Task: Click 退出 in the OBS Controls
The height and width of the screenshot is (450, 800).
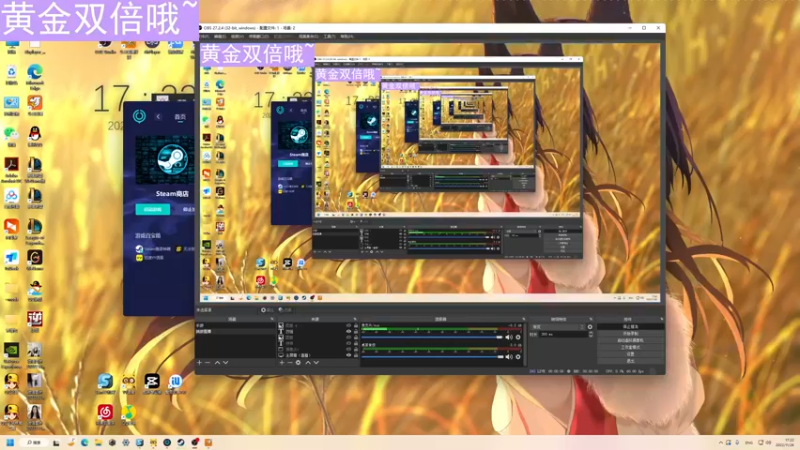Action: point(631,361)
